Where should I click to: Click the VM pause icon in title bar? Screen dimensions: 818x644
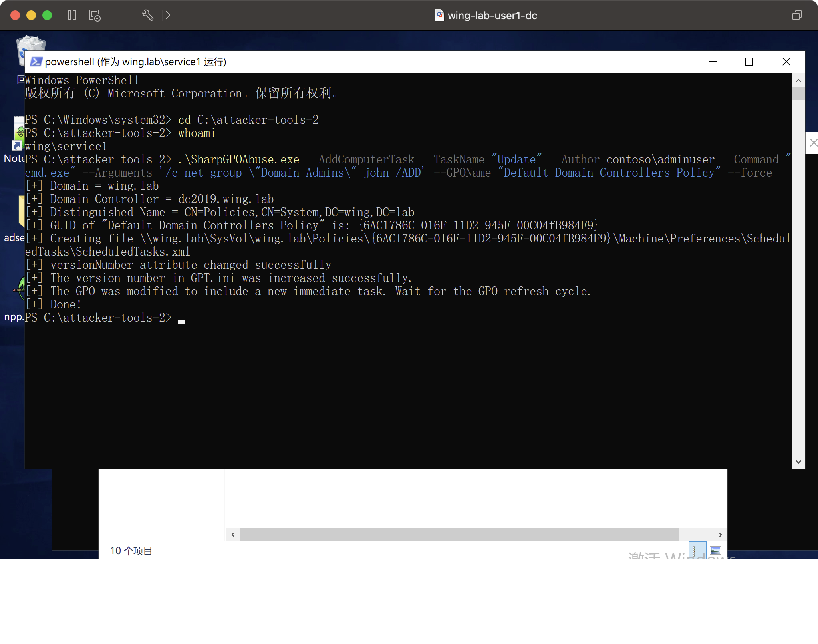pos(72,15)
